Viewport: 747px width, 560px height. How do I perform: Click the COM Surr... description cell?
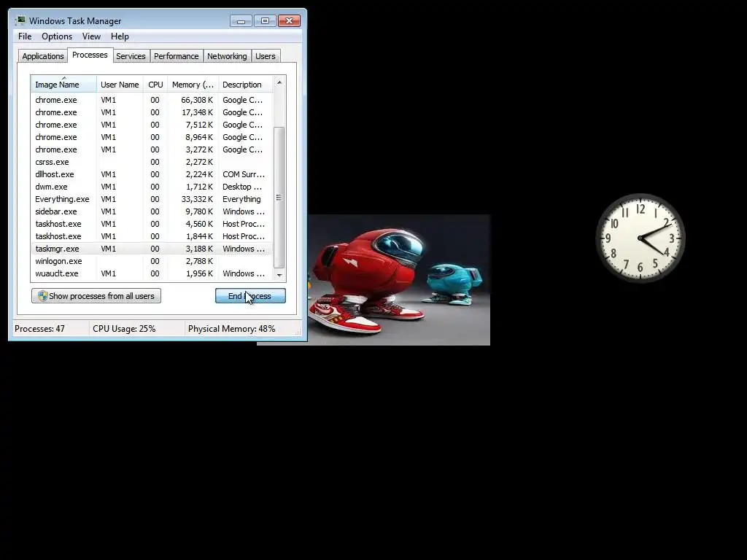[244, 174]
